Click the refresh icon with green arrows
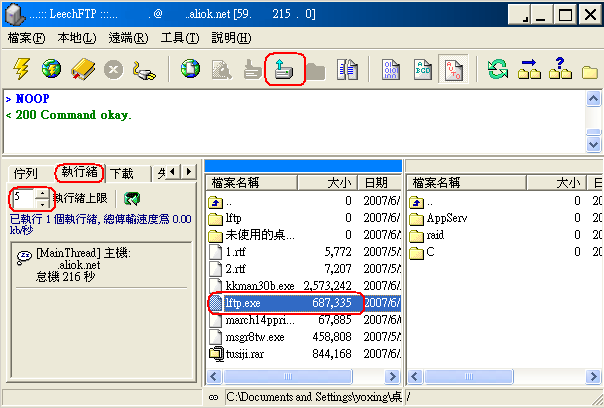This screenshot has width=604, height=408. (496, 70)
